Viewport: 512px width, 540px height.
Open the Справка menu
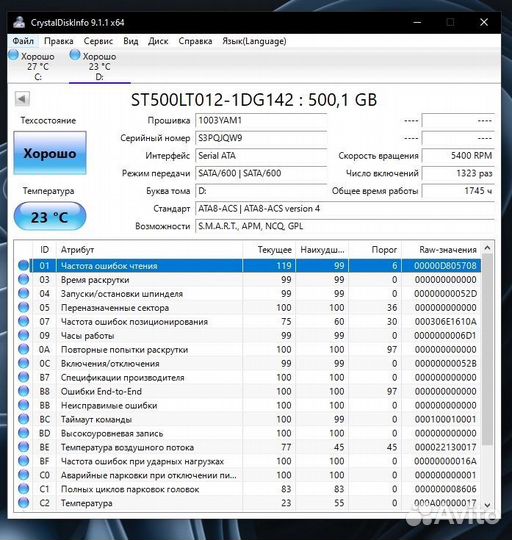195,41
